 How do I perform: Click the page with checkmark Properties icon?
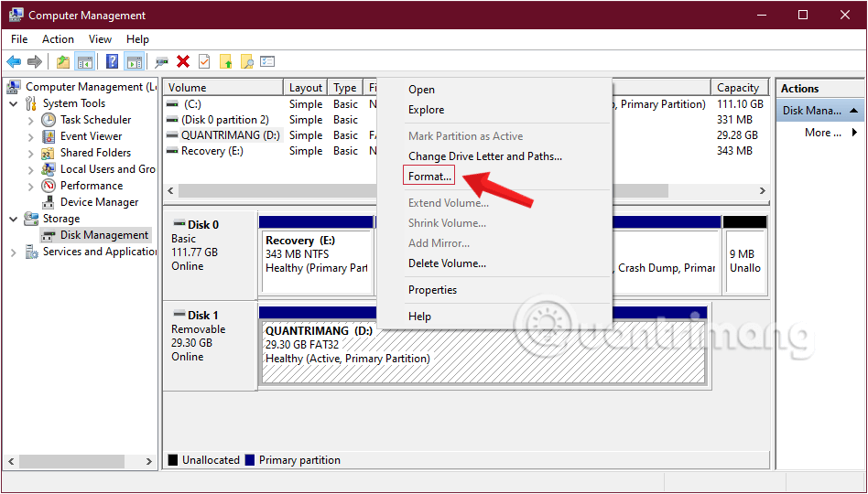(x=204, y=61)
